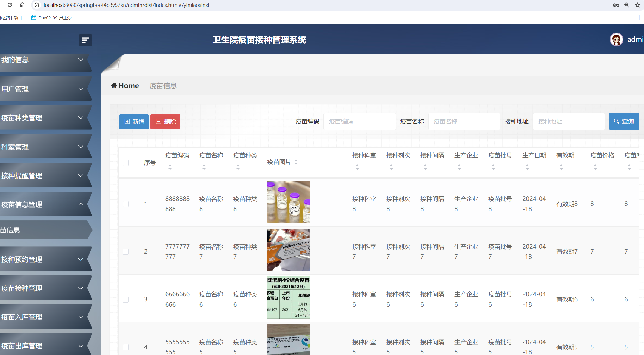Image resolution: width=644 pixels, height=355 pixels.
Task: Click the sidebar collapse hamburger icon
Action: [85, 40]
